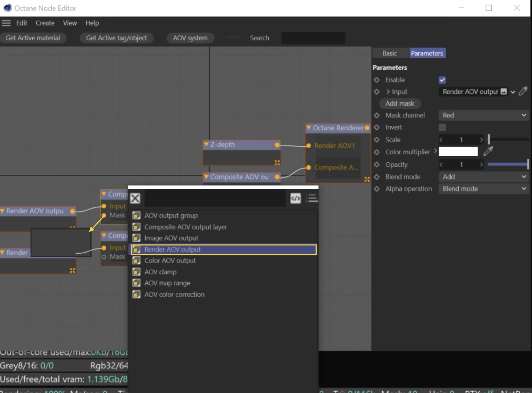
Task: Click the keyframe diamond beside Mask channel
Action: tap(377, 116)
